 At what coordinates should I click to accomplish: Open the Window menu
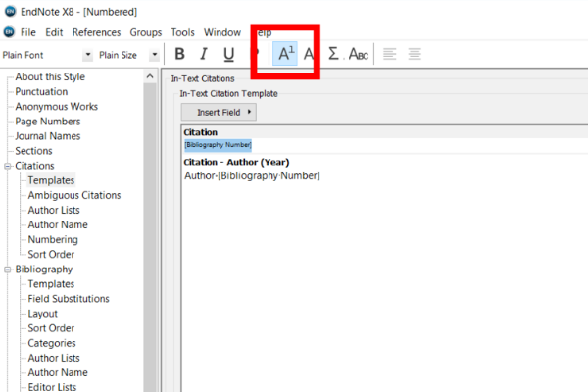222,32
